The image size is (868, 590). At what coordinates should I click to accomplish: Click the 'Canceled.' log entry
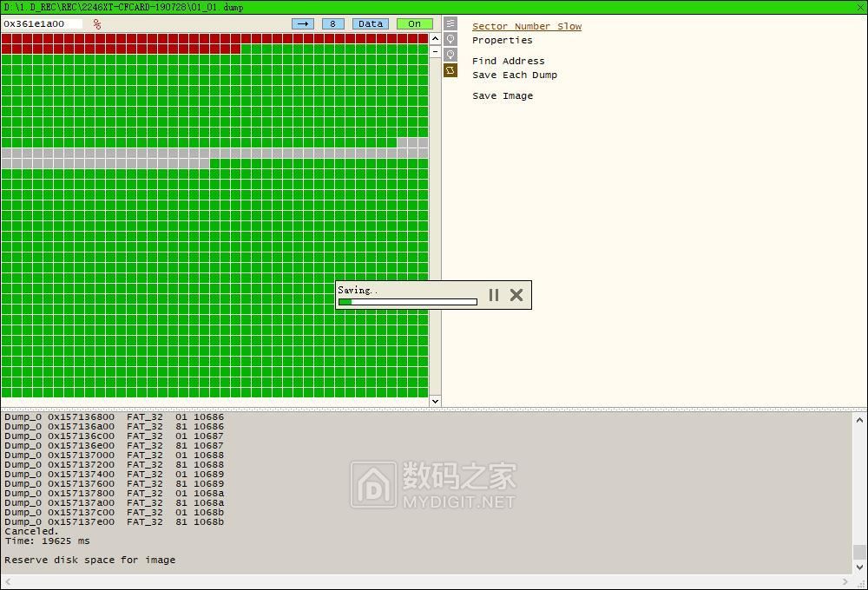click(31, 531)
